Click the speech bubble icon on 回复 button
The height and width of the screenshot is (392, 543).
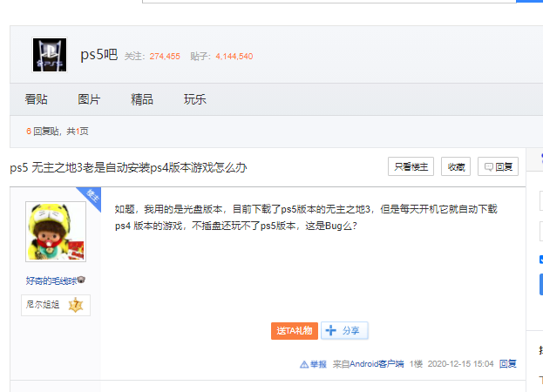490,166
